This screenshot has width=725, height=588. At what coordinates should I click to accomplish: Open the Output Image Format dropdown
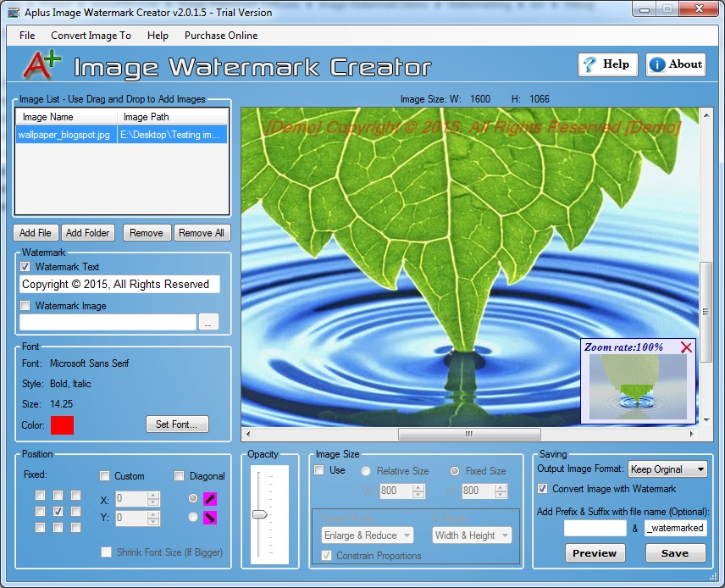pos(667,469)
